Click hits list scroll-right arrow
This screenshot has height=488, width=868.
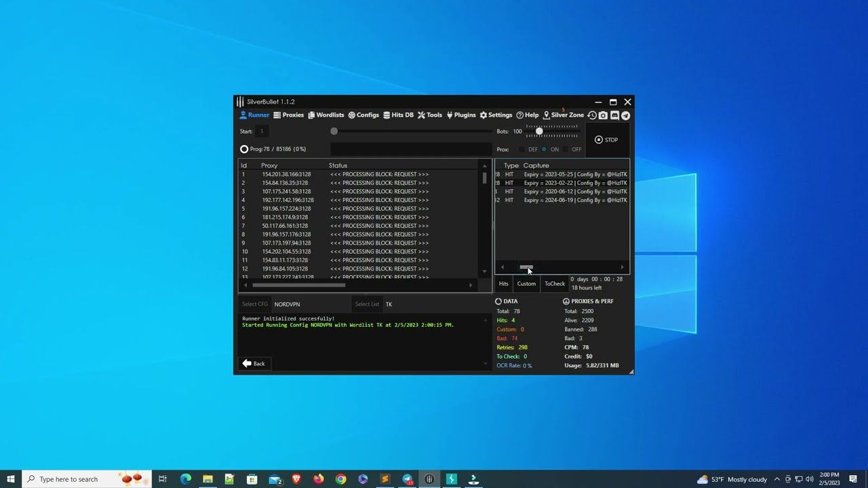(623, 267)
